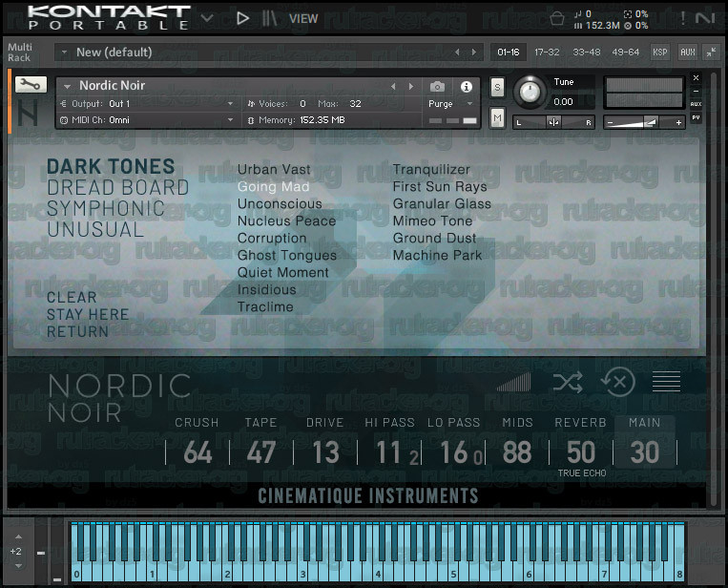This screenshot has width=728, height=588.
Task: Select the DARK TONES category
Action: pyautogui.click(x=111, y=166)
